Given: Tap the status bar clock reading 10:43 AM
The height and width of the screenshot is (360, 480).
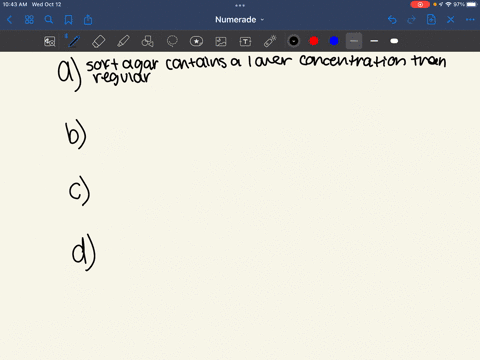Looking at the screenshot, I should point(15,4).
